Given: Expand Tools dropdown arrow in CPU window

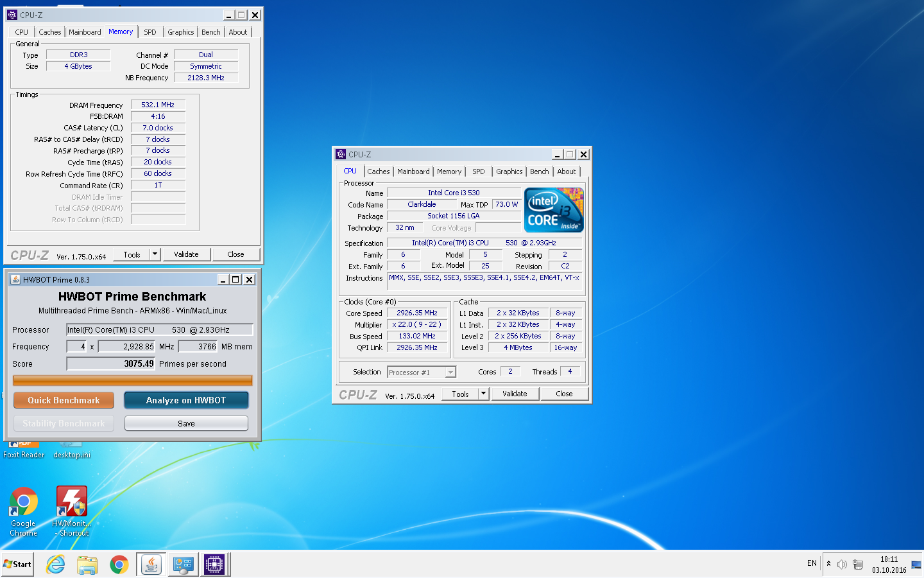Looking at the screenshot, I should [x=483, y=394].
